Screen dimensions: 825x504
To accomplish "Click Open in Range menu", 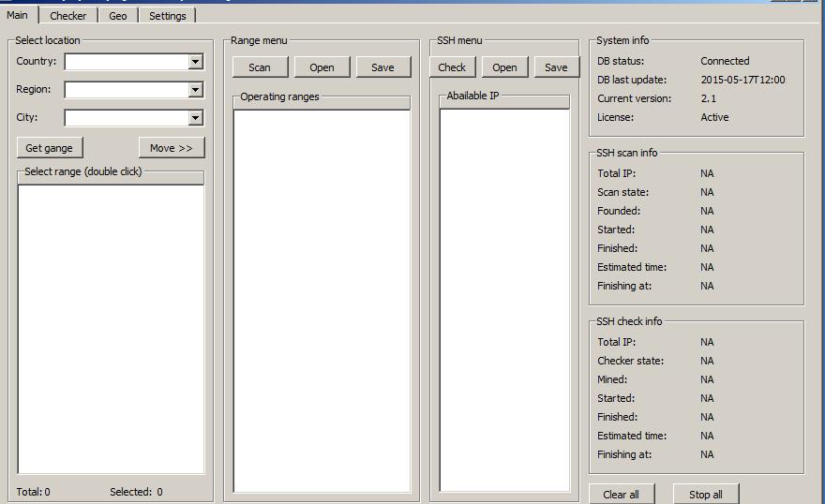I will (x=322, y=67).
